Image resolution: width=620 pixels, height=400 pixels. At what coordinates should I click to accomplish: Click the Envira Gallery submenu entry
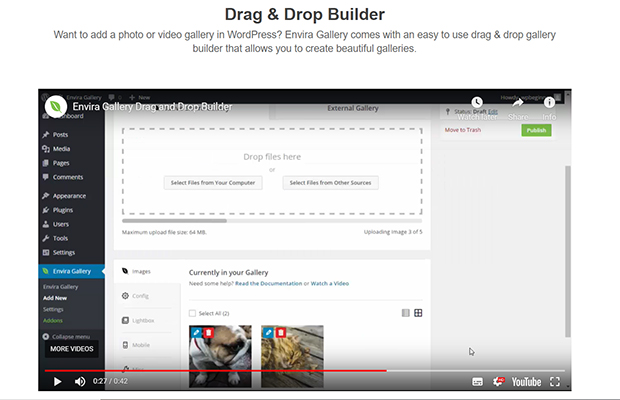point(60,287)
